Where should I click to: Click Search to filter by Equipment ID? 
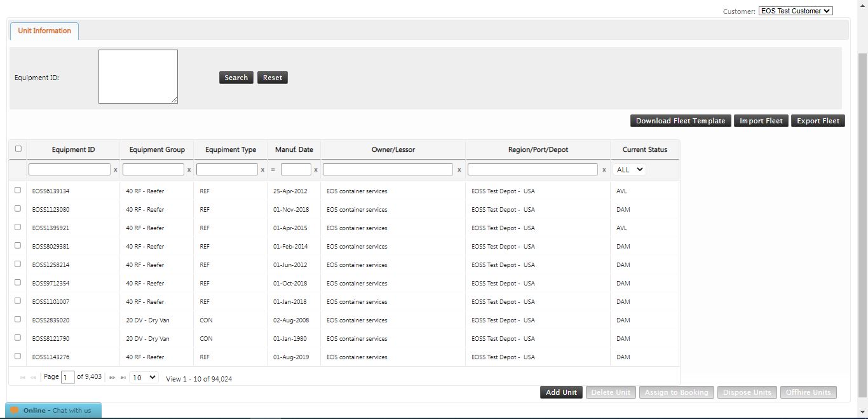(x=236, y=77)
